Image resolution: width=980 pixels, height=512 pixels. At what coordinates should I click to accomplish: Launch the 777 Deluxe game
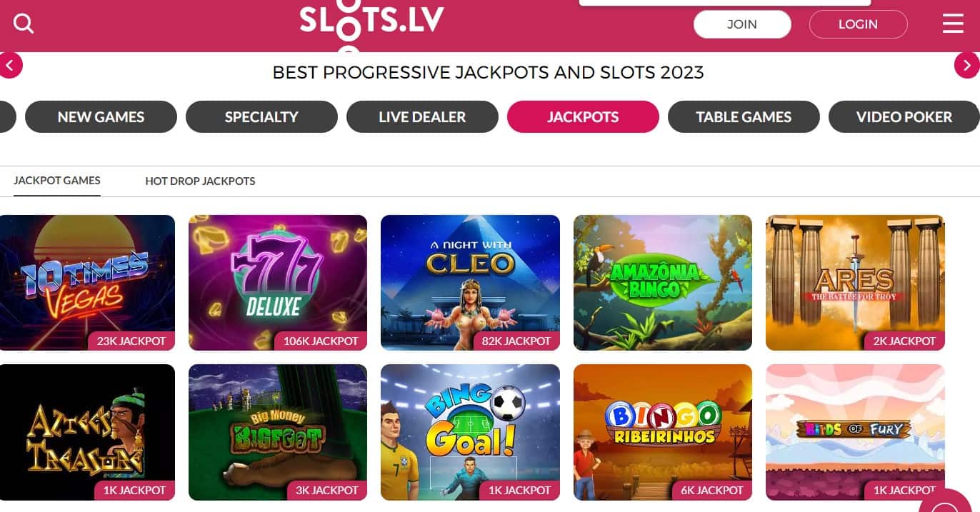(278, 283)
